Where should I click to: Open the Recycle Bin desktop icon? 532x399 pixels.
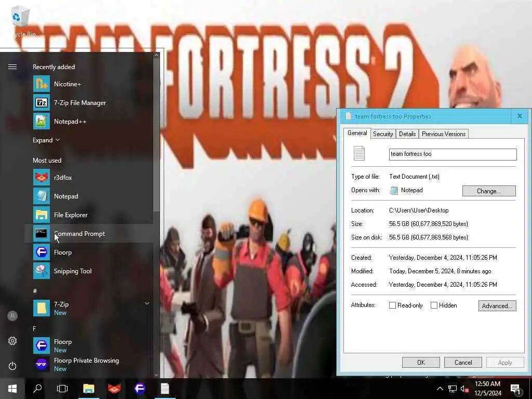point(20,21)
